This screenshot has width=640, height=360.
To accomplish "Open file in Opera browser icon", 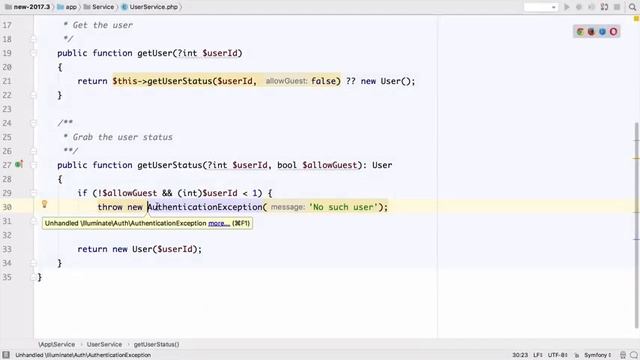I will click(613, 31).
